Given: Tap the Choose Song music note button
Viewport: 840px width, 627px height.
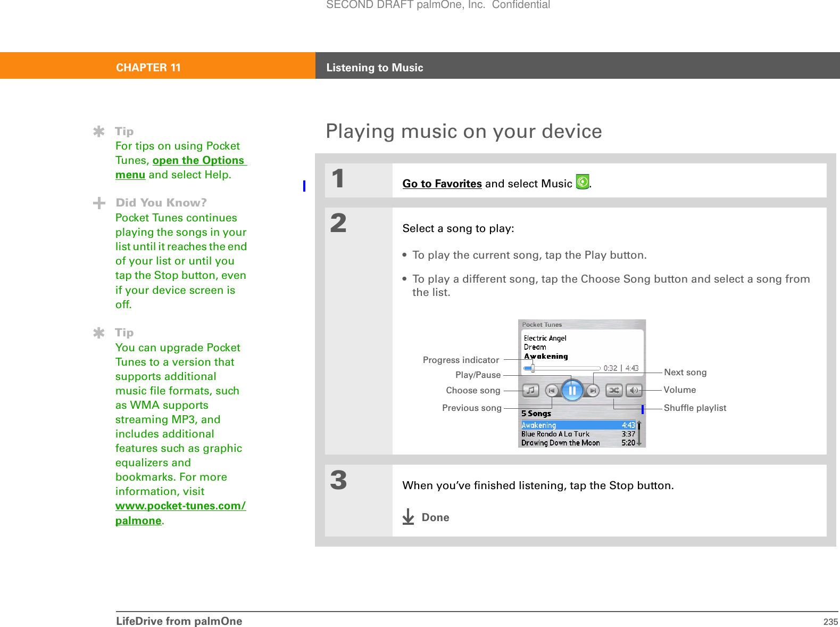Looking at the screenshot, I should (530, 391).
